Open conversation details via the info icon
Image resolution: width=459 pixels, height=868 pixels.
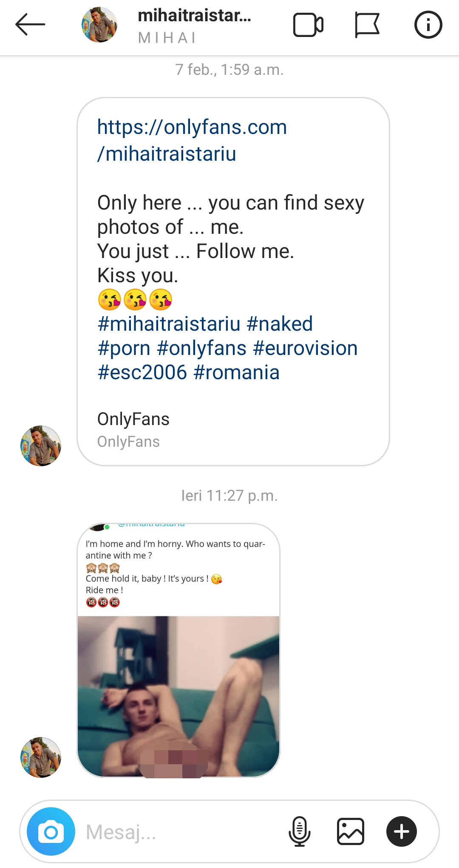pos(428,25)
